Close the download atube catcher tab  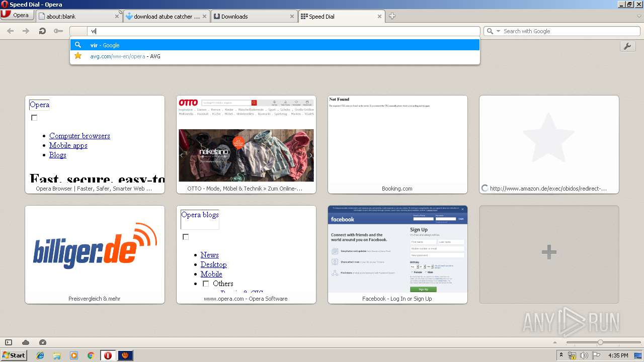204,17
